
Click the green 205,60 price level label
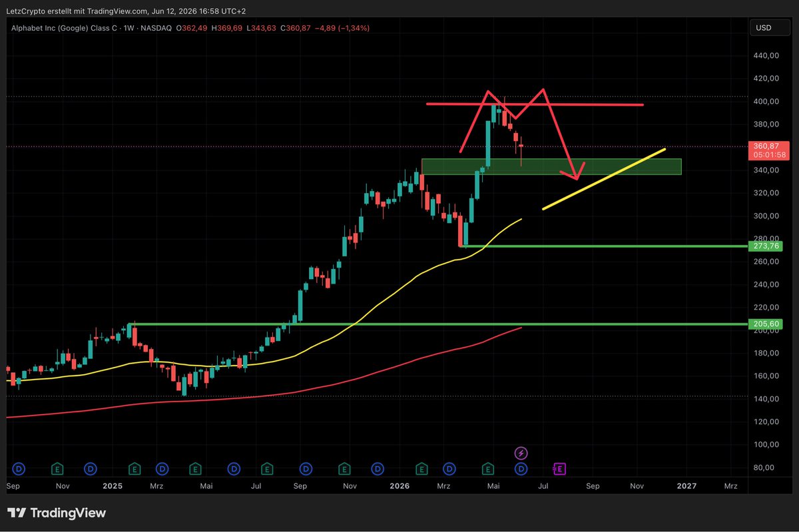[766, 324]
